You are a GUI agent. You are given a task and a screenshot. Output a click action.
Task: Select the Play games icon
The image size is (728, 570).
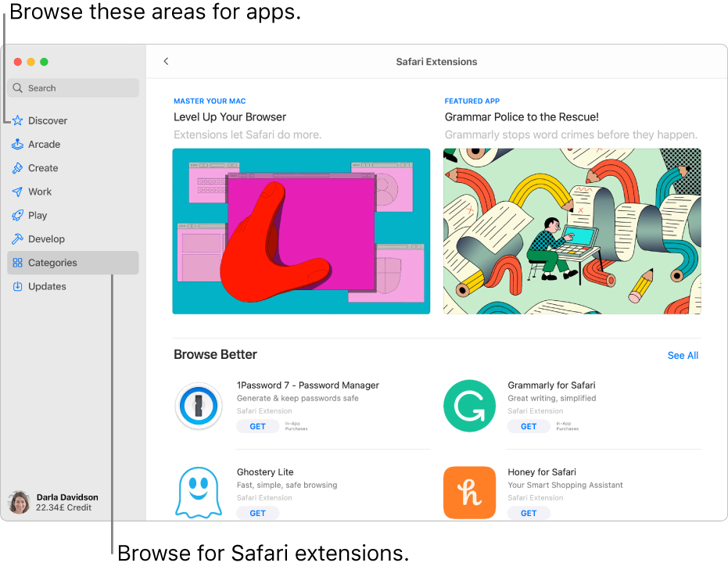coord(18,215)
